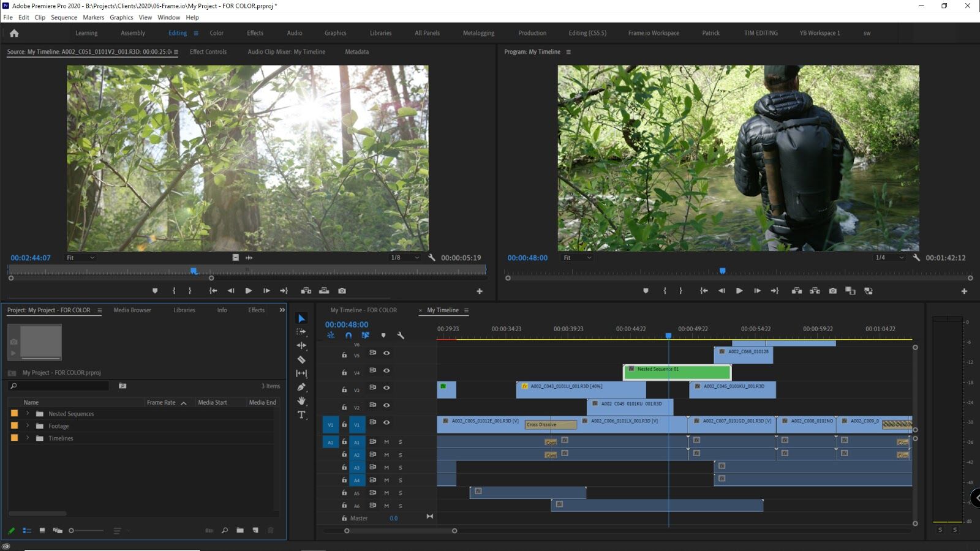980x551 pixels.
Task: Select the Razor tool in the timeline toolbar
Action: [x=301, y=360]
